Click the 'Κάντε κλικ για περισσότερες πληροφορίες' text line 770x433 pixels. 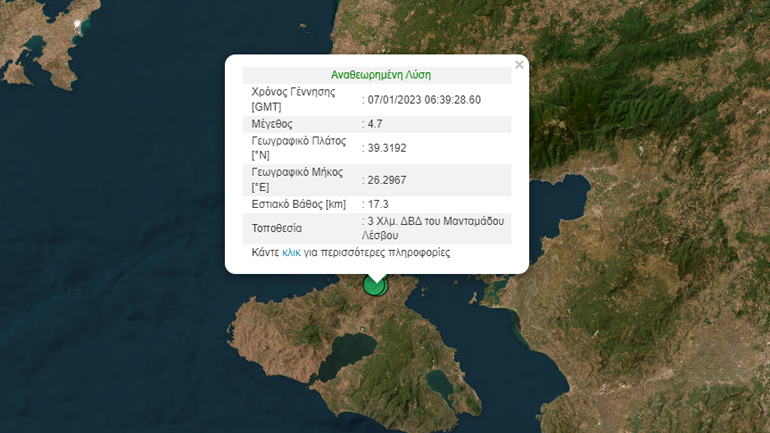(351, 253)
